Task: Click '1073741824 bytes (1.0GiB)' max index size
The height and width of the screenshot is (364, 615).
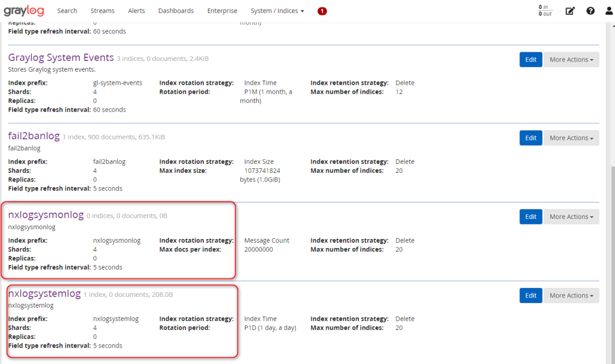Action: click(260, 175)
